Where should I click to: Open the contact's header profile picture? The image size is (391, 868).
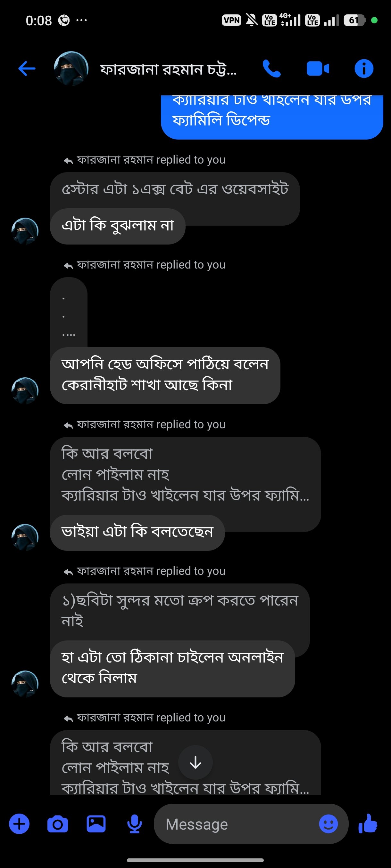tap(71, 69)
